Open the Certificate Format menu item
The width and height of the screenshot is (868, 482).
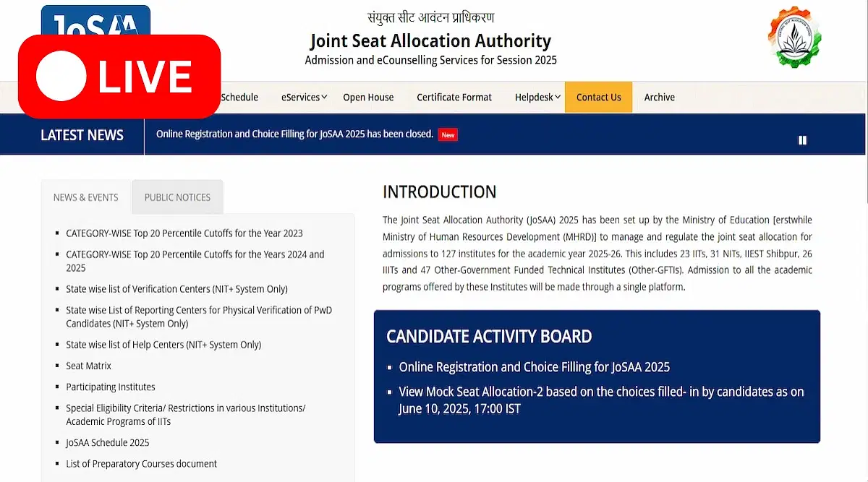pyautogui.click(x=454, y=98)
